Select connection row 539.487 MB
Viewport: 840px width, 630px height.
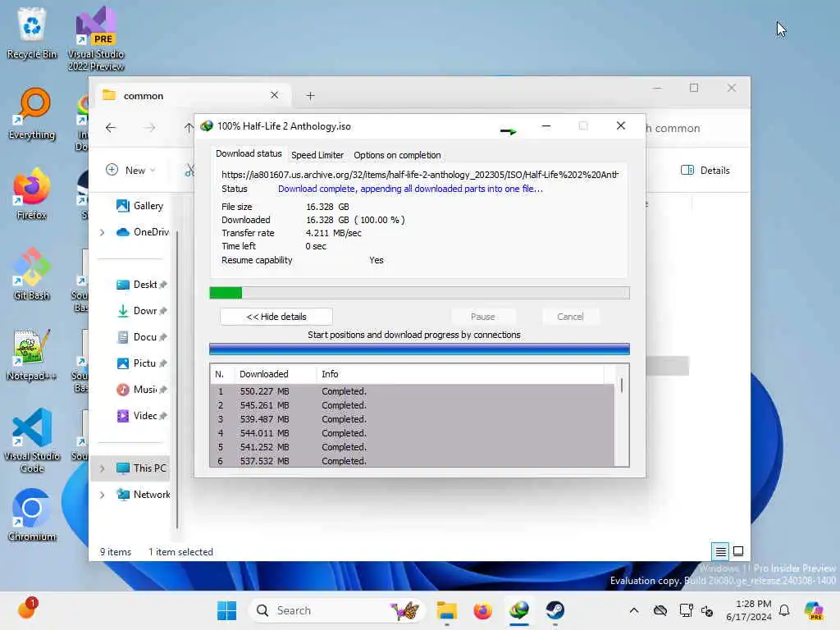coord(412,419)
